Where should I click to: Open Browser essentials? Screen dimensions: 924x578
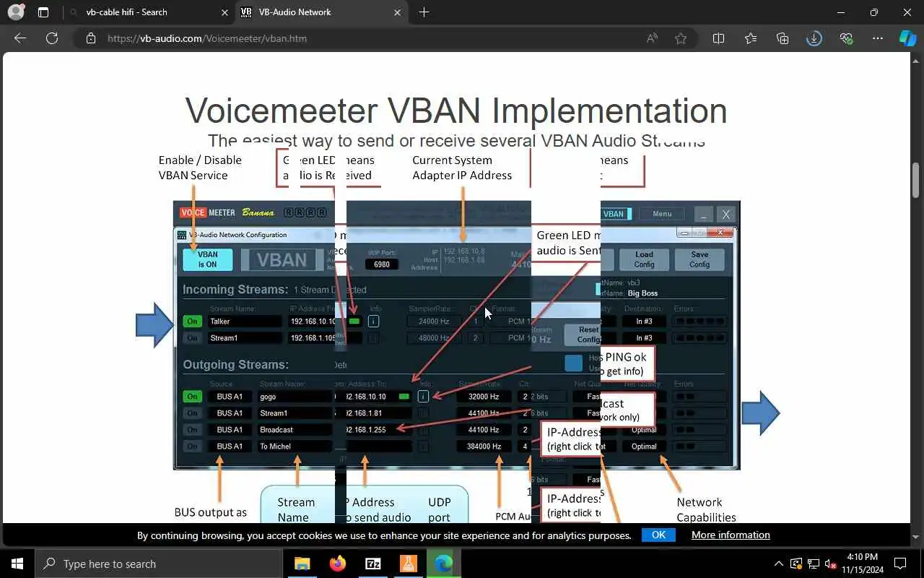click(x=846, y=38)
